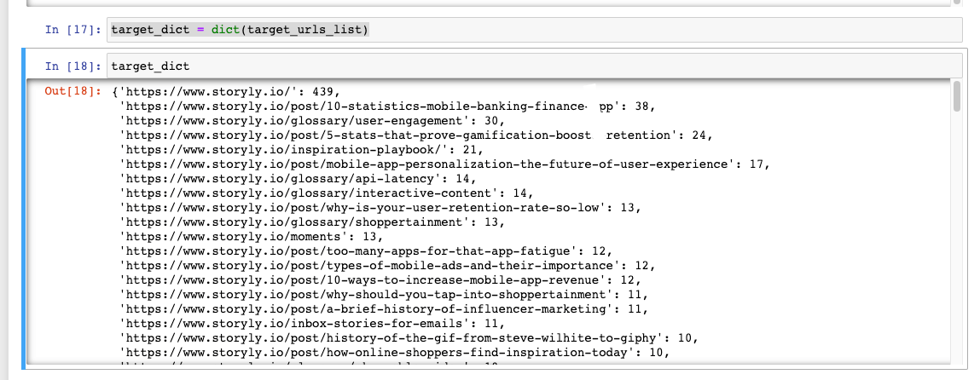Click the inbox-stories-for-emails entry

coord(312,323)
